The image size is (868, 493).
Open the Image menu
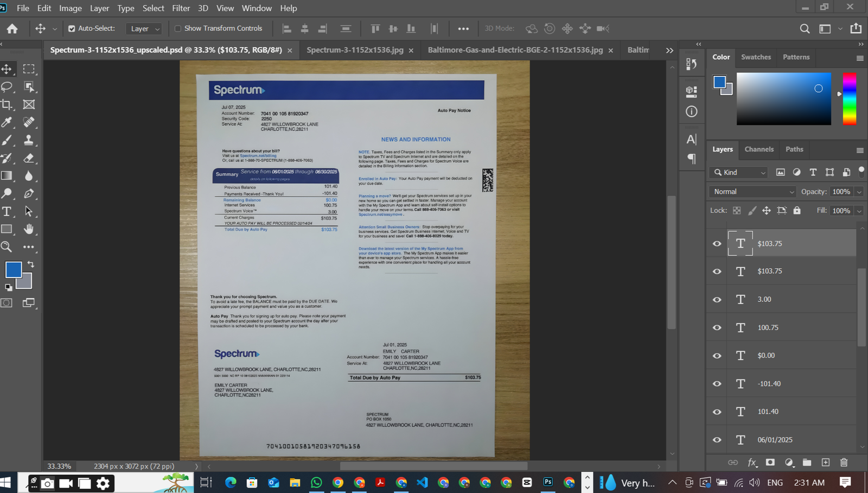point(70,8)
